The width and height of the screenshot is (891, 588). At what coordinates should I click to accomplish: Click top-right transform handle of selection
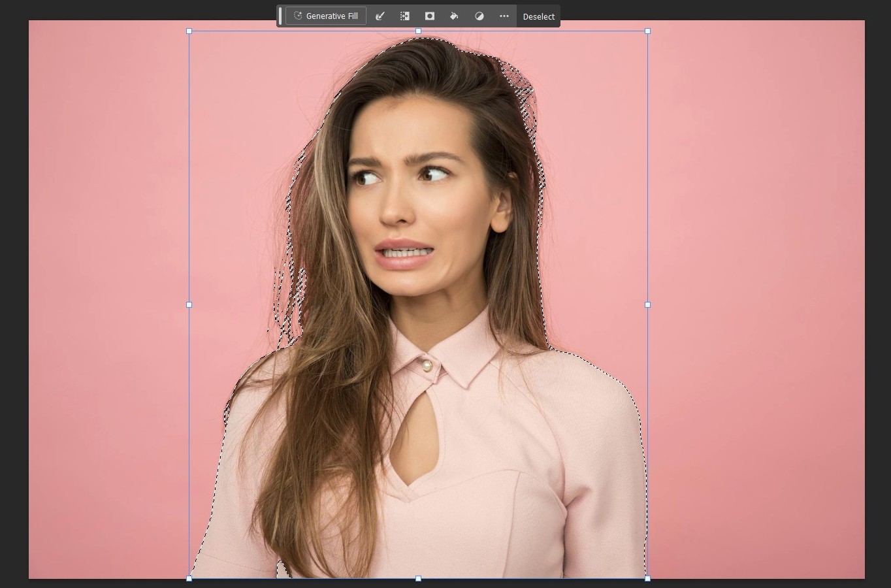pyautogui.click(x=647, y=31)
